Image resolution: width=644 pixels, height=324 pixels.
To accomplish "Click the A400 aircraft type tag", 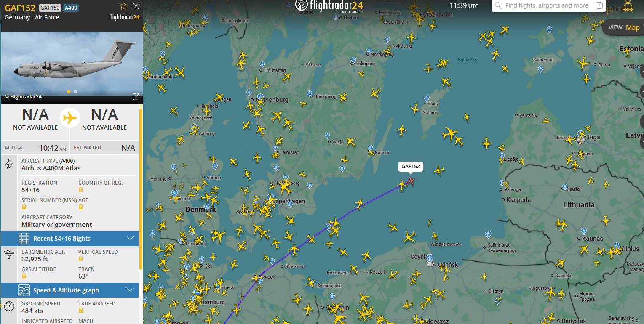I will point(71,8).
